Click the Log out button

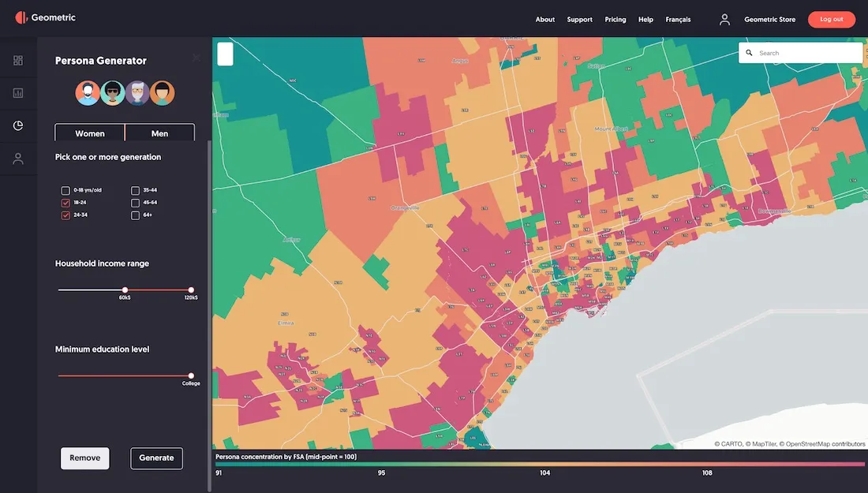coord(831,20)
